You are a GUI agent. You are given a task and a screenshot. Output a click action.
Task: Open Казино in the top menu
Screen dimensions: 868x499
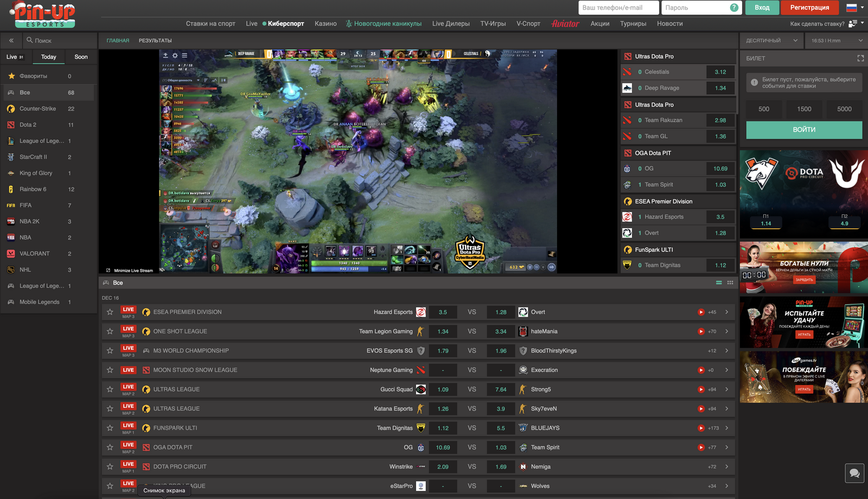[x=325, y=24]
